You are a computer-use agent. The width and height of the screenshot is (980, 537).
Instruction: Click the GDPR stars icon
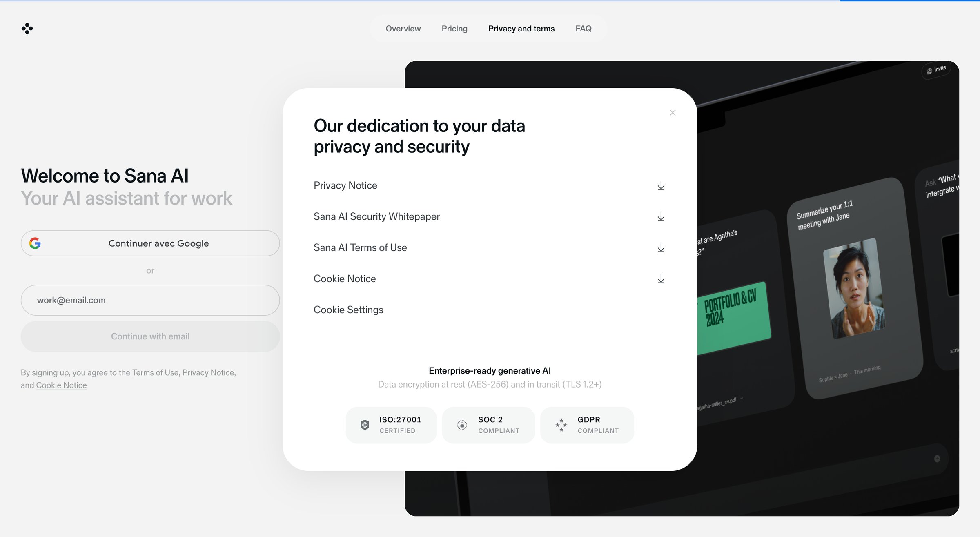pos(561,425)
